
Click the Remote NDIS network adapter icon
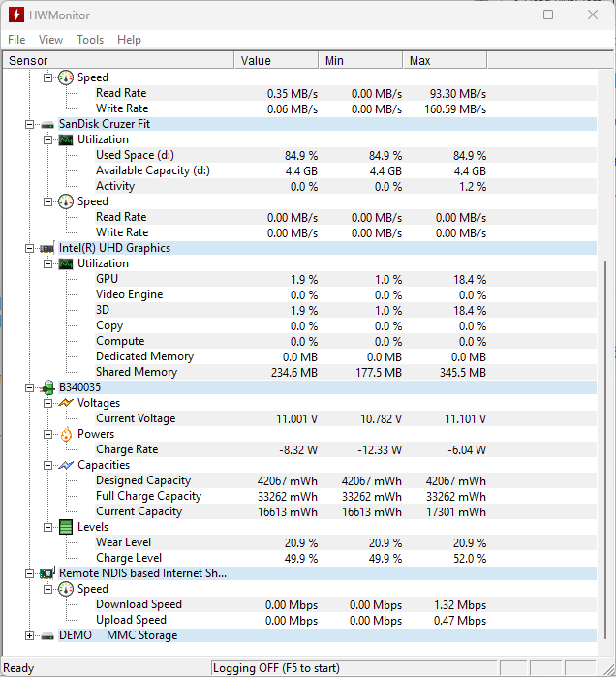(x=47, y=573)
